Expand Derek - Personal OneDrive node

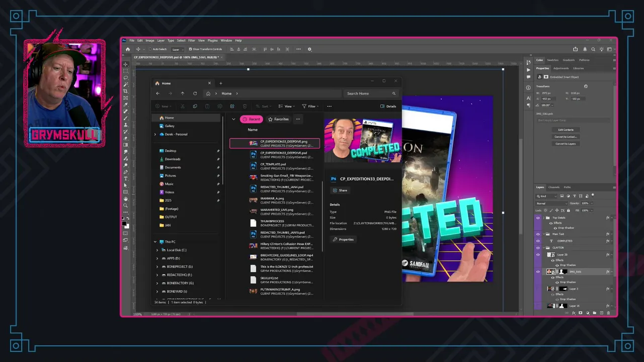155,134
